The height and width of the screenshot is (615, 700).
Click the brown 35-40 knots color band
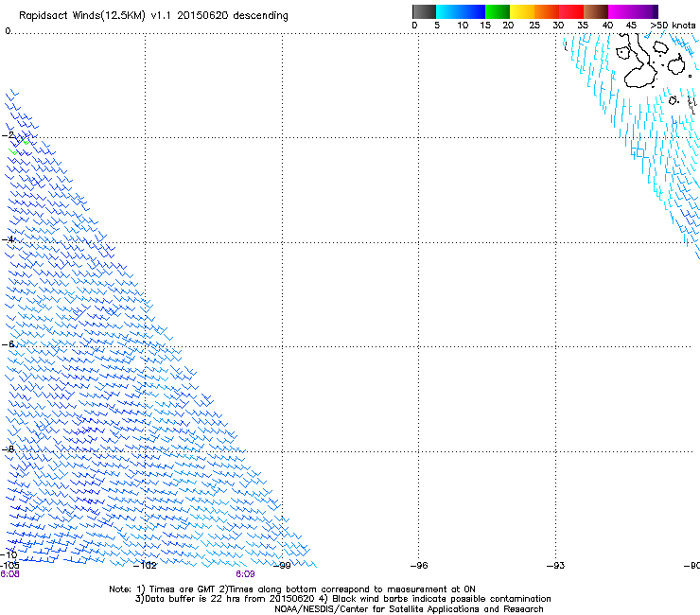pos(596,11)
